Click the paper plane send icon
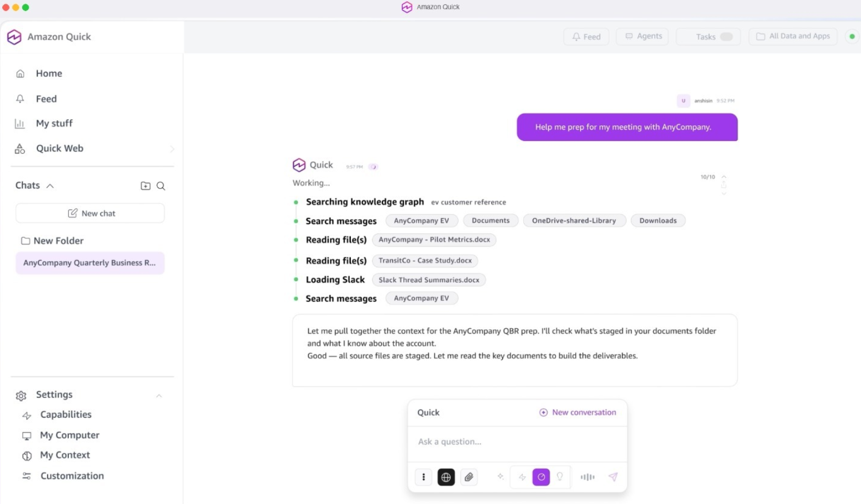This screenshot has height=504, width=861. pos(613,477)
